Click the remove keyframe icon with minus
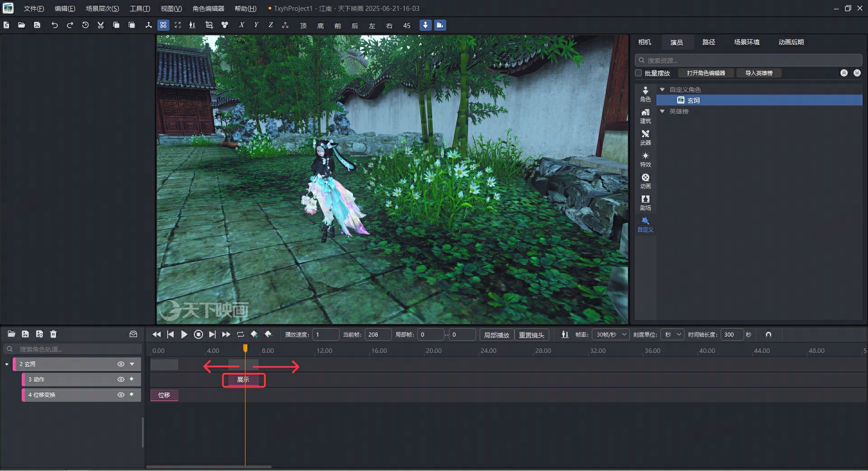The height and width of the screenshot is (471, 868). pos(269,334)
